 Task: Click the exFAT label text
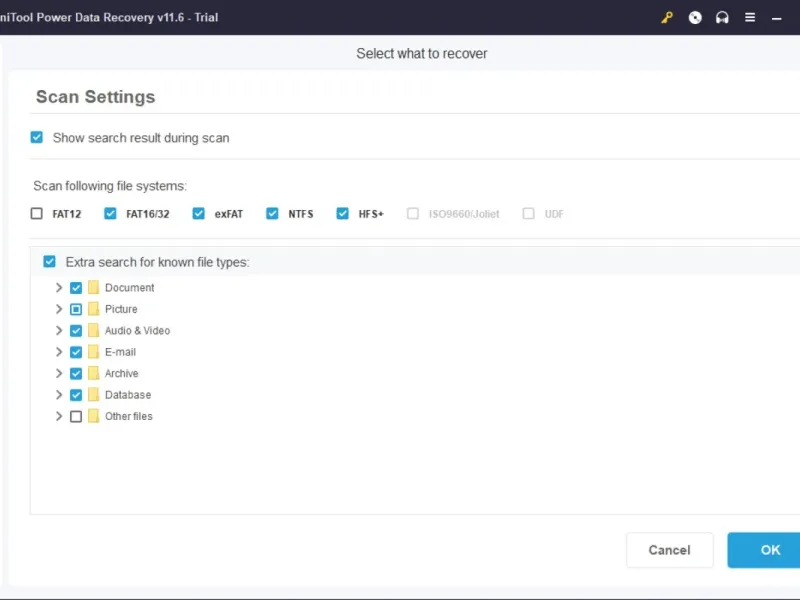(x=229, y=214)
